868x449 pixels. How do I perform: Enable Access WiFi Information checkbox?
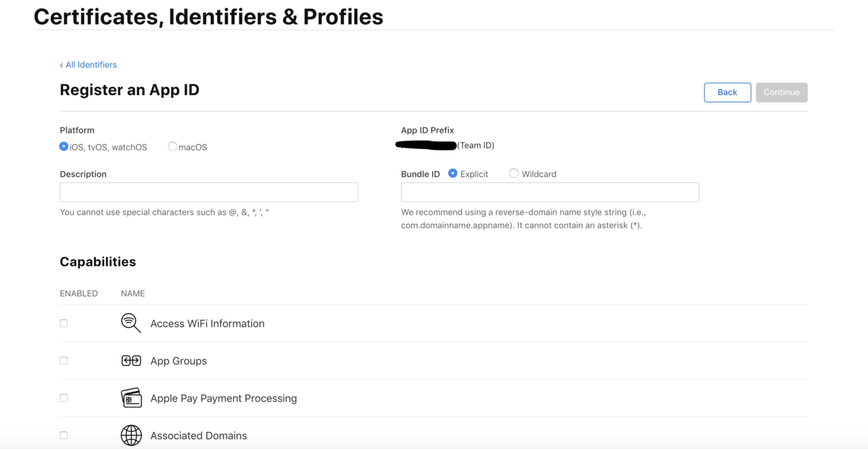click(x=64, y=323)
